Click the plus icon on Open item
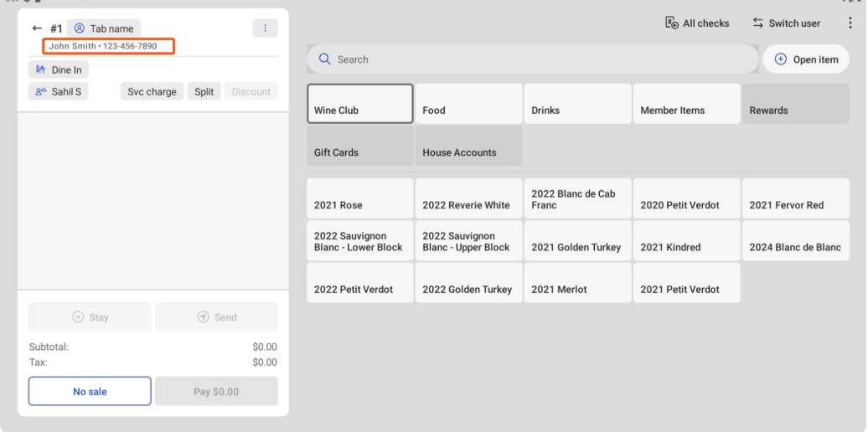Screen dimensions: 868x432 tap(781, 59)
